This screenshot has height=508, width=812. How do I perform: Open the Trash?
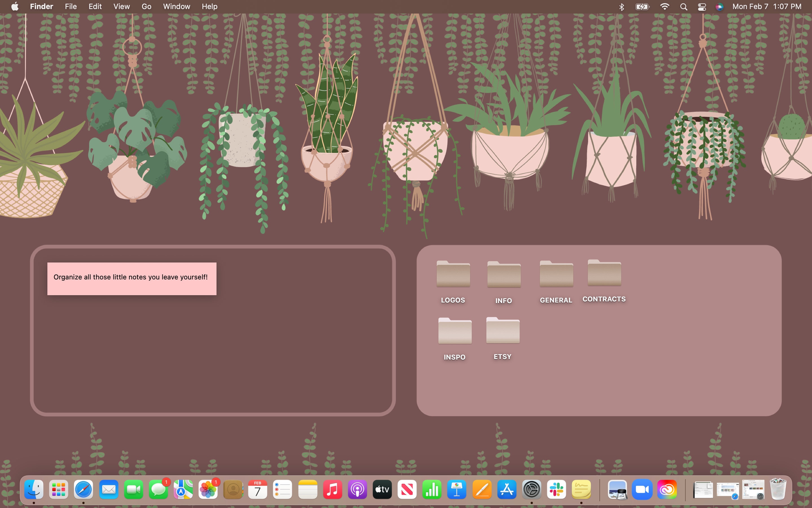[778, 490]
